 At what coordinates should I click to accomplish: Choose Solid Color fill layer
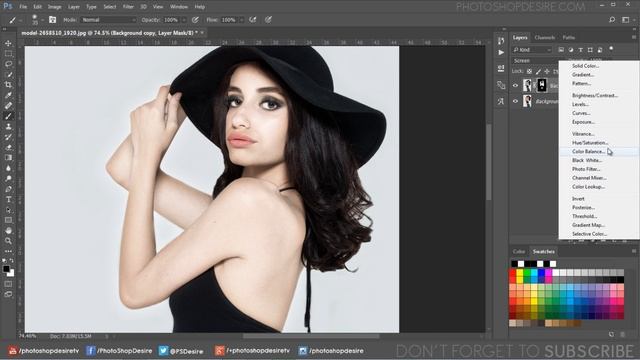click(585, 66)
